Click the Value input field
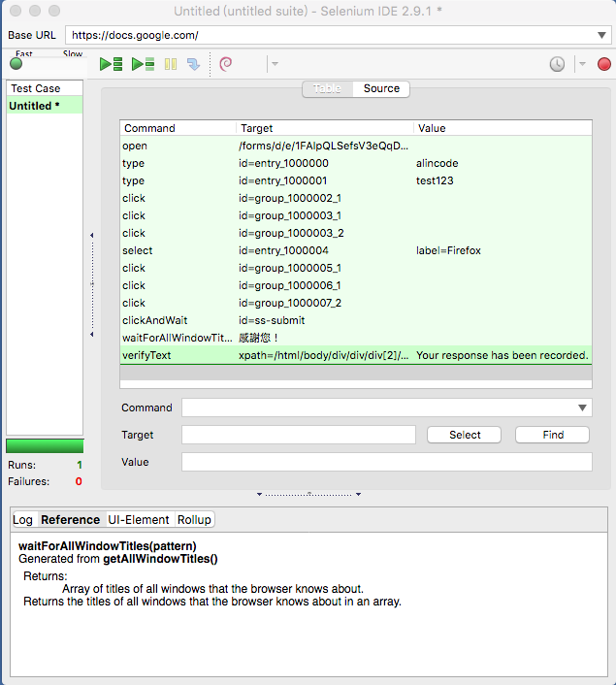Viewport: 616px width, 685px height. [x=385, y=462]
